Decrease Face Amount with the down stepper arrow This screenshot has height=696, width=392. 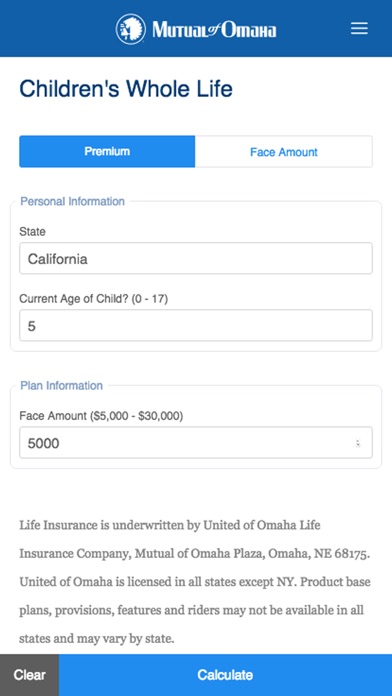[x=358, y=445]
